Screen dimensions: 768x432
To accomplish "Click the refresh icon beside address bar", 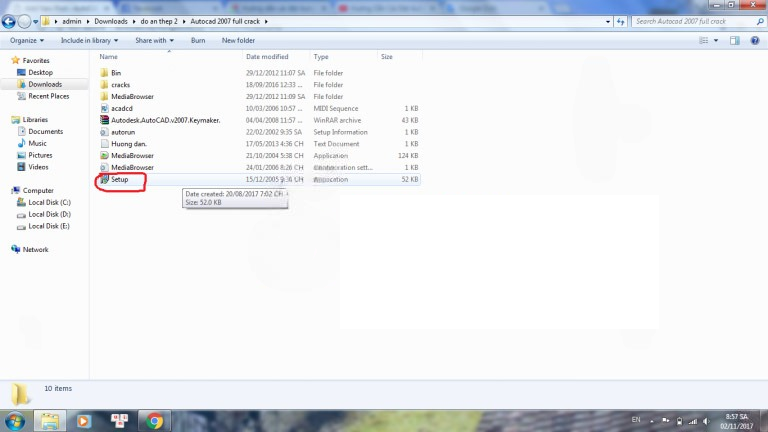I will point(621,22).
